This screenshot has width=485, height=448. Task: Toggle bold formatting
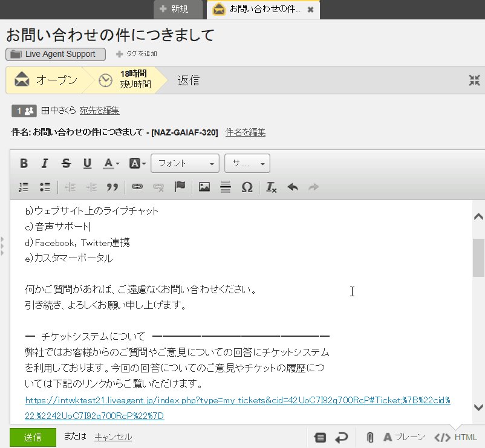point(24,163)
